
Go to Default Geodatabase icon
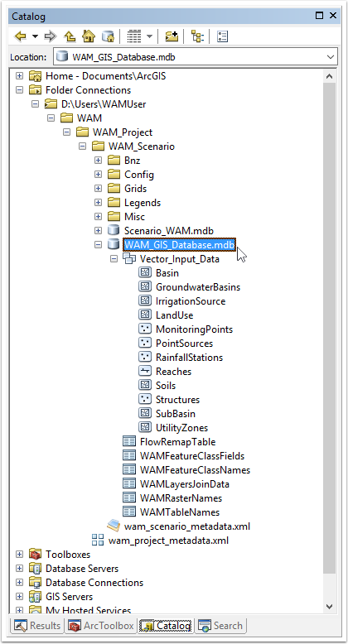pyautogui.click(x=108, y=36)
